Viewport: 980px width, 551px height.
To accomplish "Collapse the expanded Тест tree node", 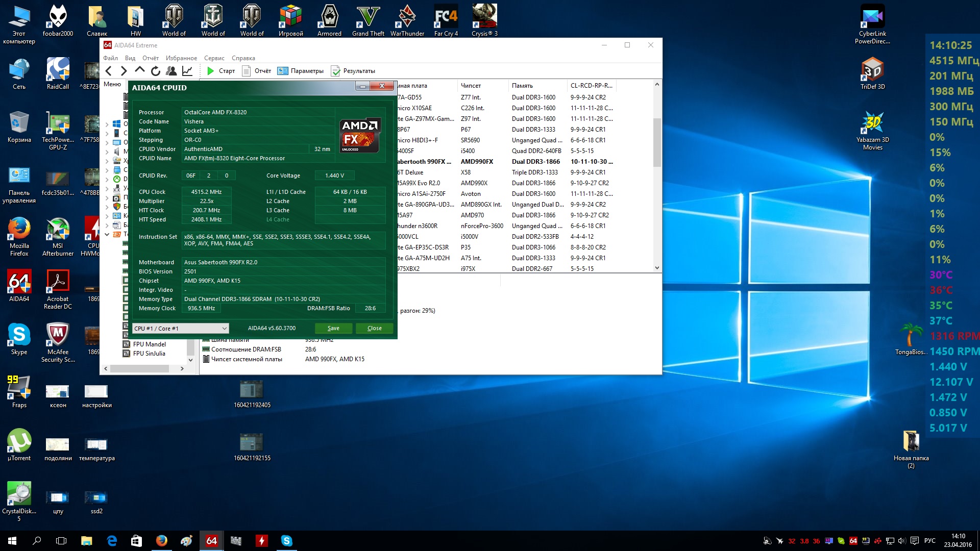I will (x=107, y=234).
